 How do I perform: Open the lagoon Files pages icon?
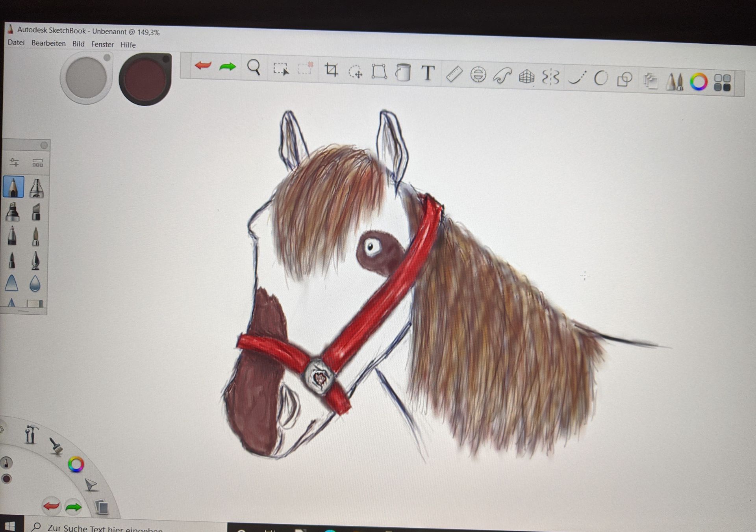click(102, 507)
